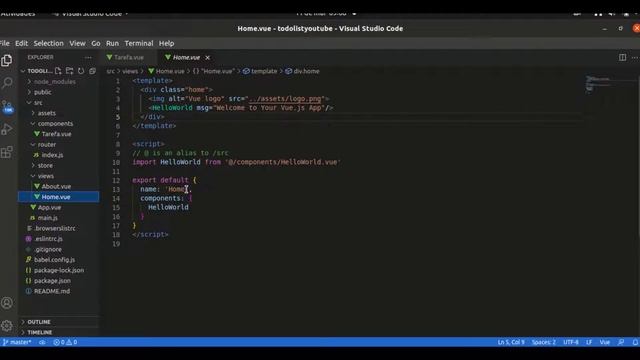Open the Selection menu

pyautogui.click(x=49, y=43)
